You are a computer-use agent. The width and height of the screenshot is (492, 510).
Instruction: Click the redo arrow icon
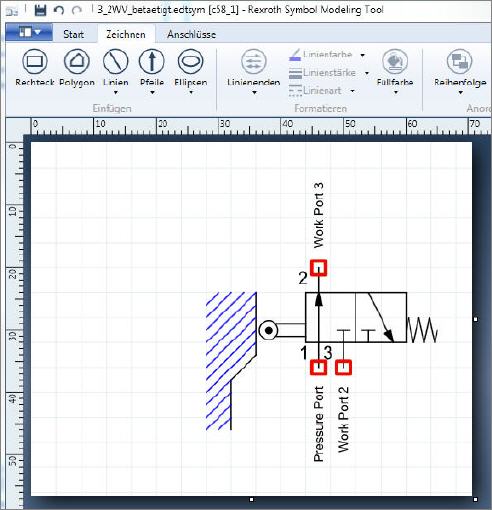(x=77, y=10)
